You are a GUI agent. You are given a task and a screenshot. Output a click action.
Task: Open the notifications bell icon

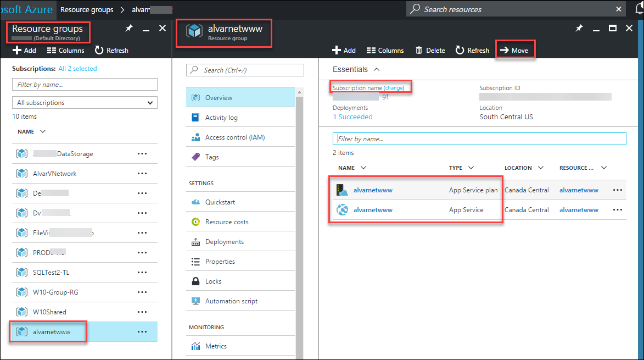(640, 9)
